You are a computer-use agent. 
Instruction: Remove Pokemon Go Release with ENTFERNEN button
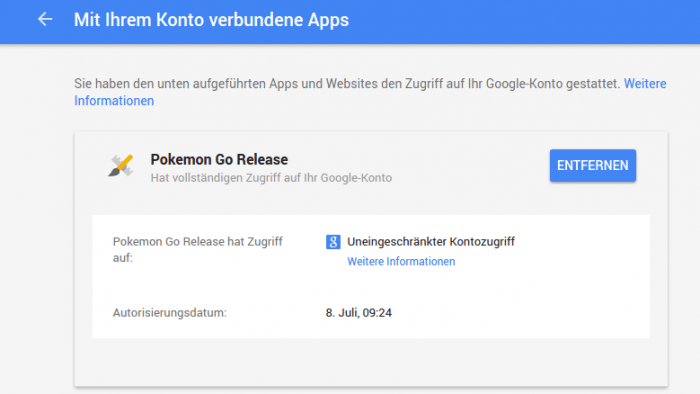592,166
